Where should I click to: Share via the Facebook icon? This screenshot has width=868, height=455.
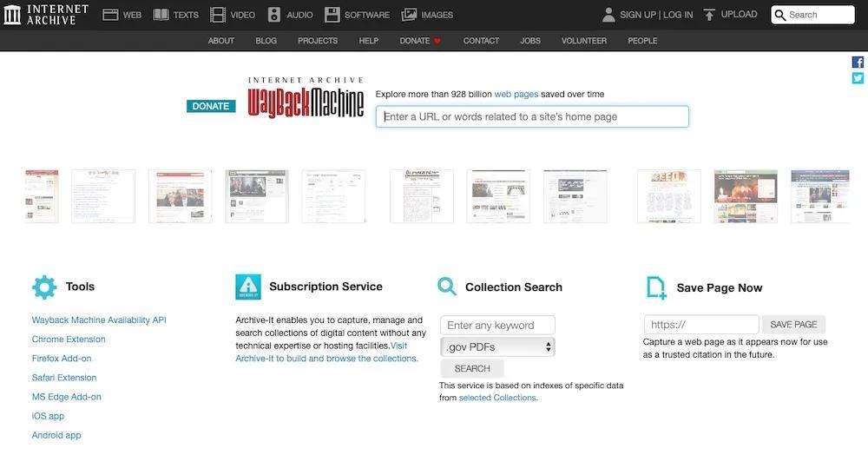858,63
